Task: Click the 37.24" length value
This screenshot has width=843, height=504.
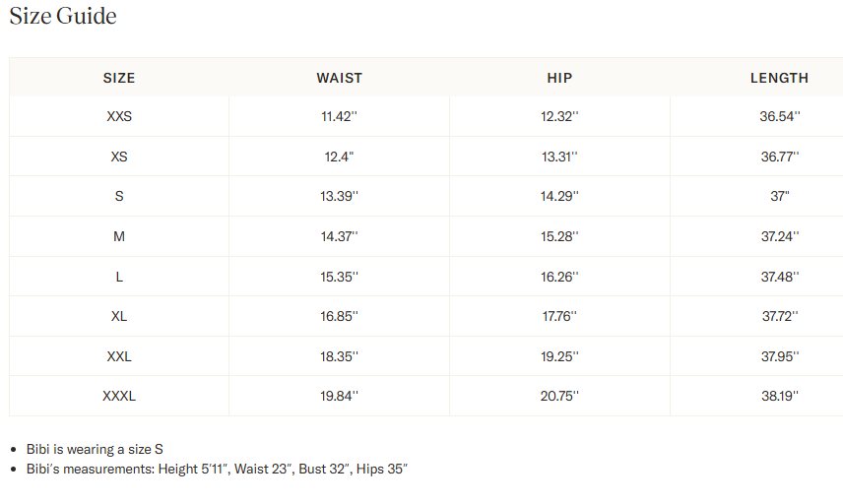Action: [x=780, y=236]
